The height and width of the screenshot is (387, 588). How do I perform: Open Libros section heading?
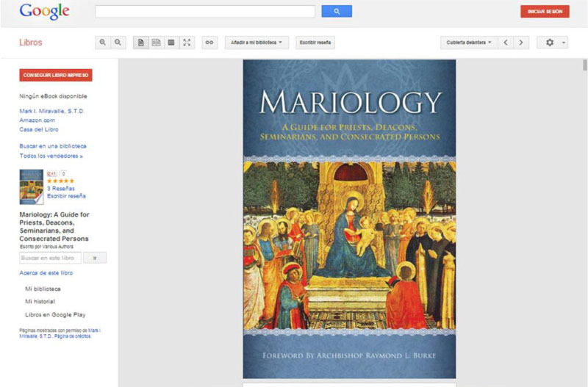coord(31,43)
